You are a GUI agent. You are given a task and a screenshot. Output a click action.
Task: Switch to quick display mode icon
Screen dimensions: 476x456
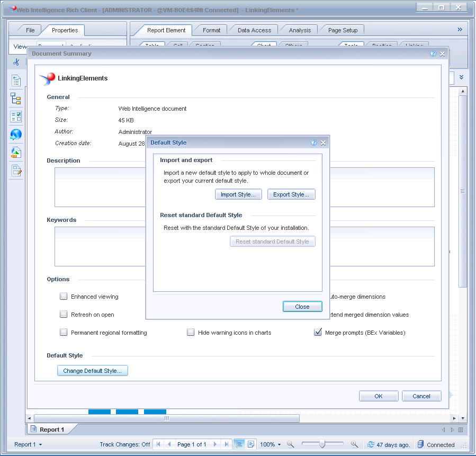[239, 444]
